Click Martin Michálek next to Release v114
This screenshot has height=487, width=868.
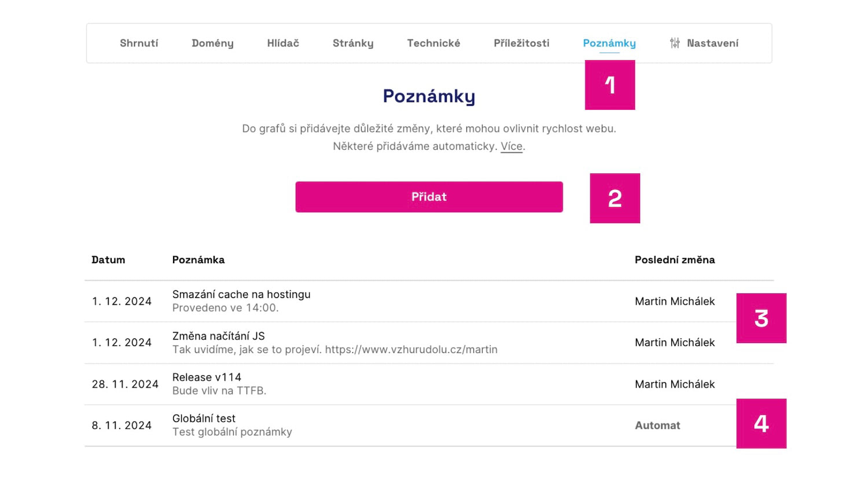tap(675, 384)
